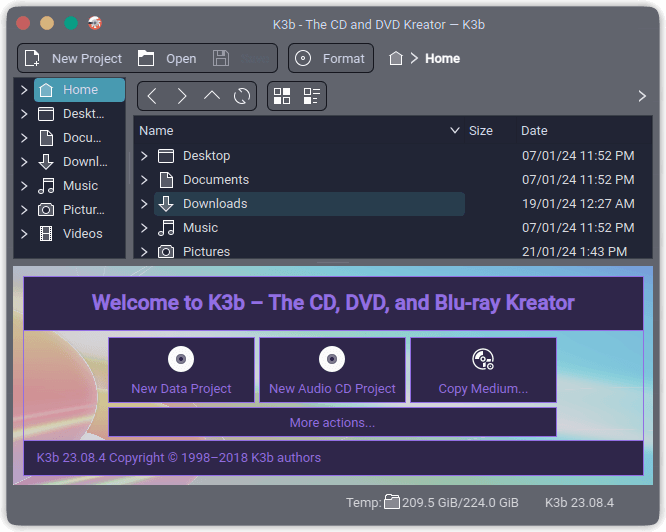Switch to icons view mode
Viewport: 666px width, 532px height.
(x=282, y=96)
